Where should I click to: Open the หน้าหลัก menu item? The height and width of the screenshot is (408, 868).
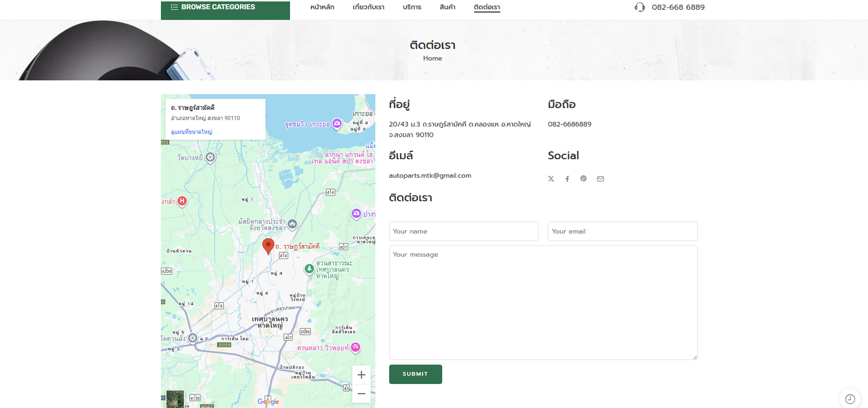pyautogui.click(x=322, y=7)
